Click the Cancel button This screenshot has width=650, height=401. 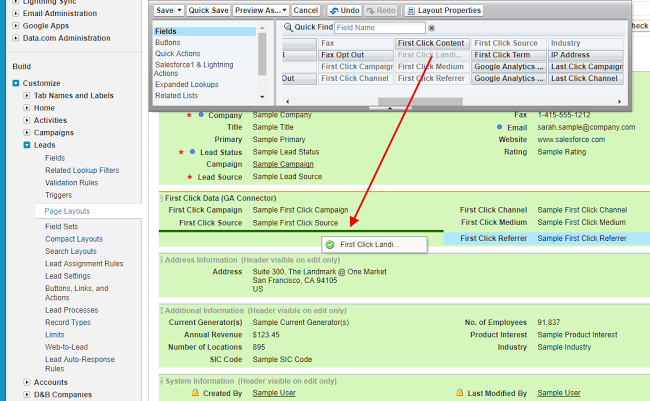(306, 10)
